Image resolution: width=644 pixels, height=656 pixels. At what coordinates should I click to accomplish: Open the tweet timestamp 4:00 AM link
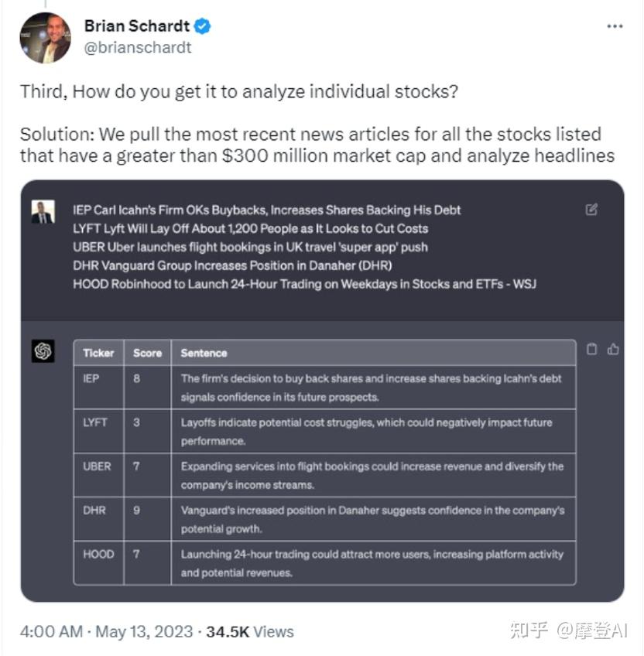51,631
